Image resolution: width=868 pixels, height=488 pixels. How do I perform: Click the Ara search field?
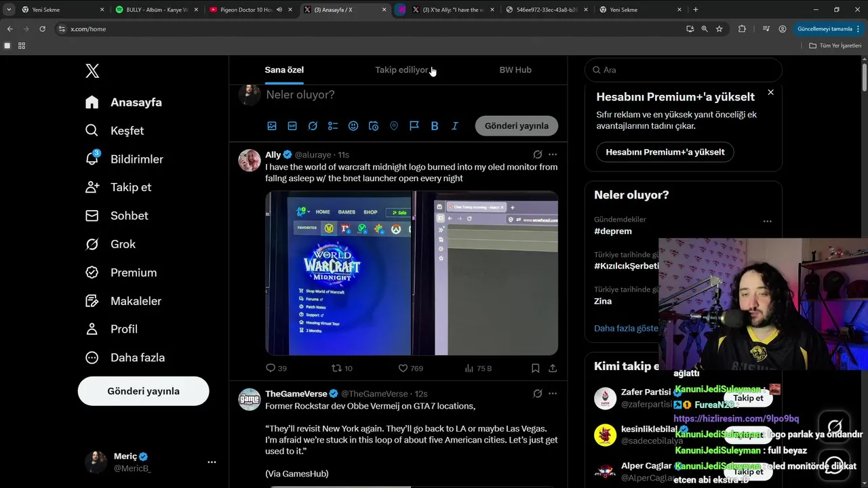point(684,70)
